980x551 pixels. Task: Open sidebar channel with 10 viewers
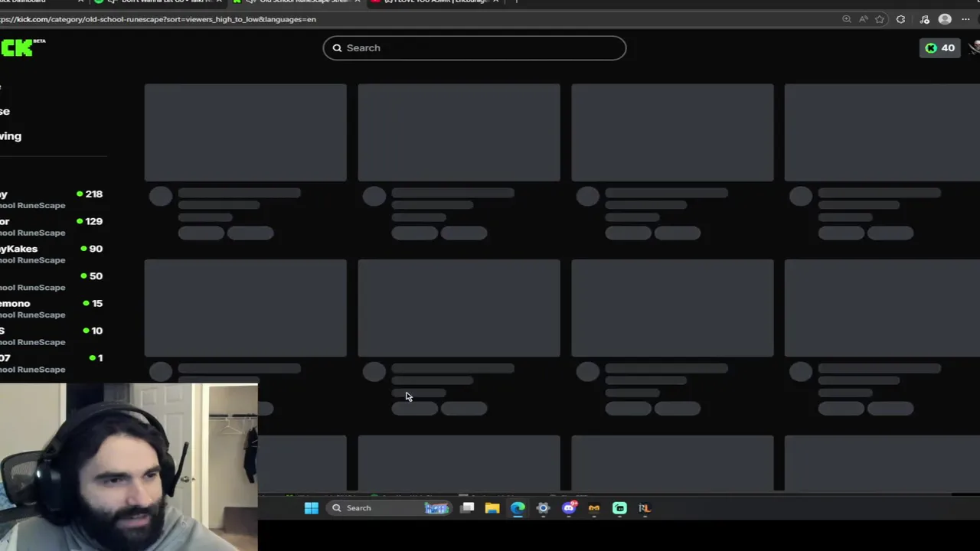coord(52,336)
